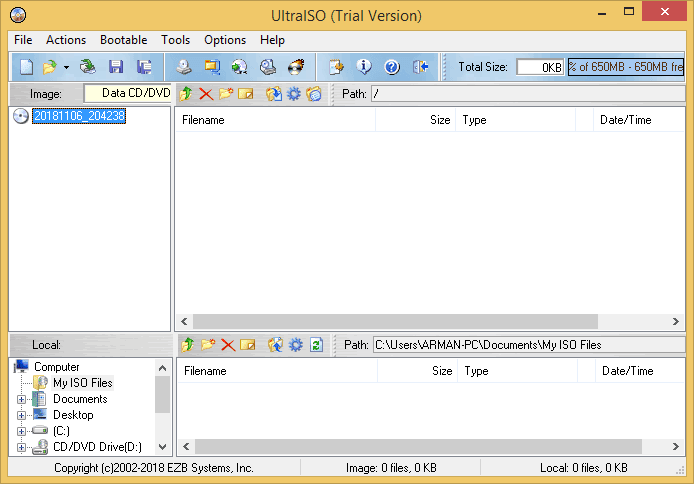Click the local Path field
This screenshot has width=694, height=484.
pos(529,345)
